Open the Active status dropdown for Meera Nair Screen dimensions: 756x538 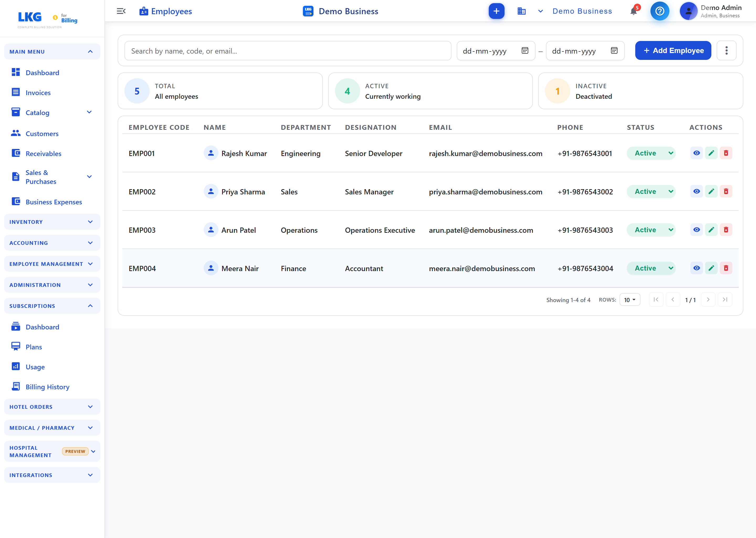tap(651, 268)
